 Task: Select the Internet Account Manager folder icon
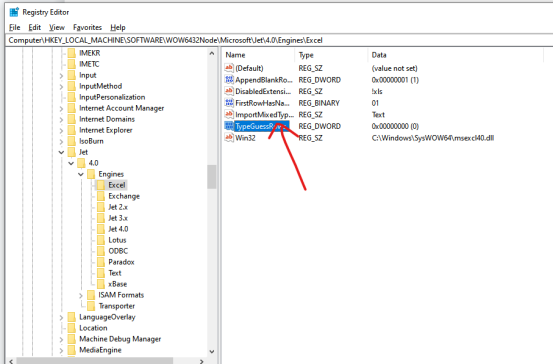(72, 108)
